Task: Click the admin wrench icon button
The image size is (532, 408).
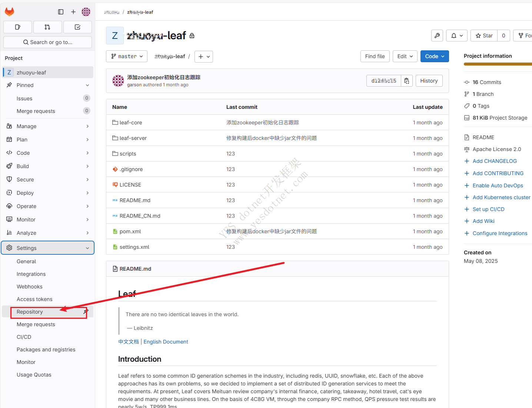Action: (x=437, y=36)
